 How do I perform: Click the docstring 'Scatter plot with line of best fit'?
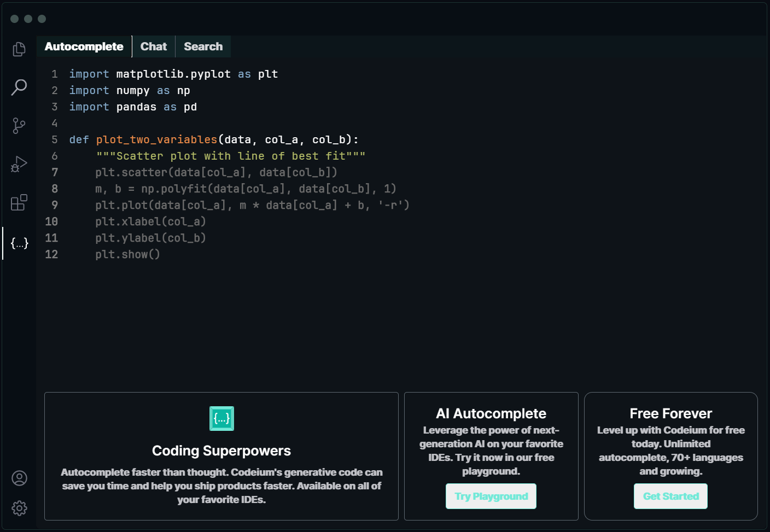tap(231, 156)
